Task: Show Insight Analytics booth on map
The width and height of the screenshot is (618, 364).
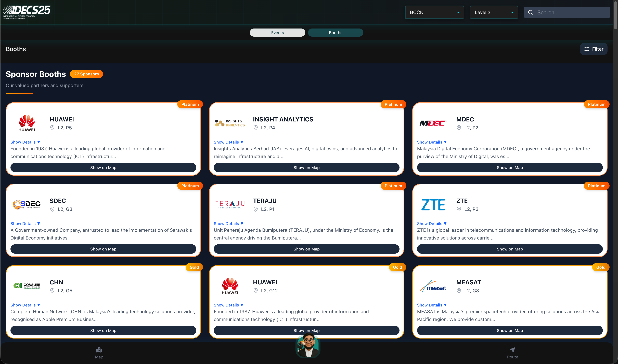Action: 306,167
